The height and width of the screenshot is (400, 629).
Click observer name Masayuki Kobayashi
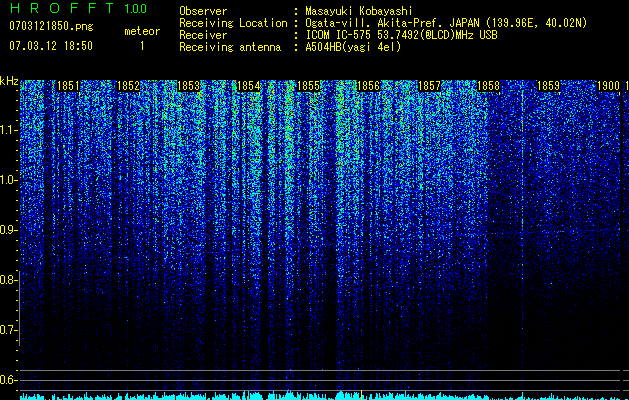click(x=359, y=11)
